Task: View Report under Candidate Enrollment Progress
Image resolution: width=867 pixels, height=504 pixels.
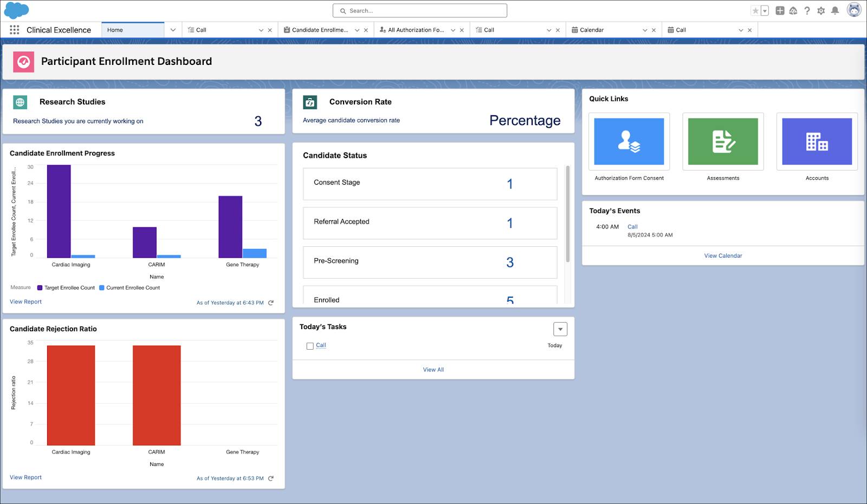Action: [x=25, y=302]
